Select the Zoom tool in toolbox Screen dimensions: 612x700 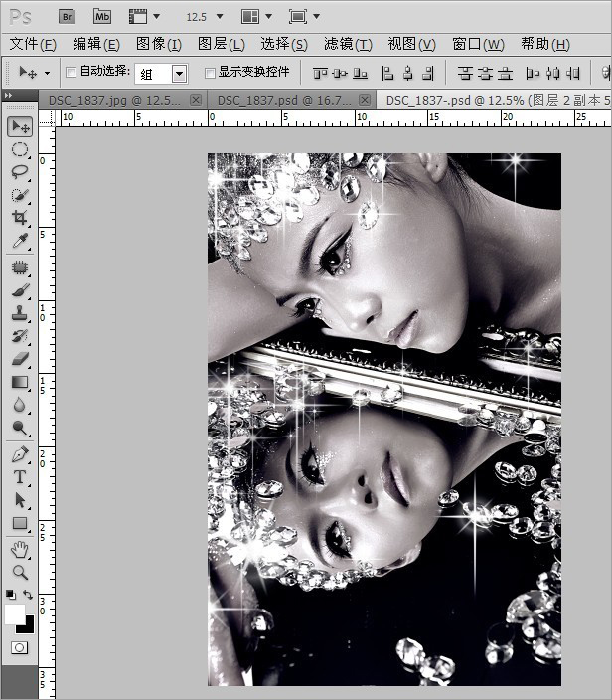pyautogui.click(x=19, y=572)
